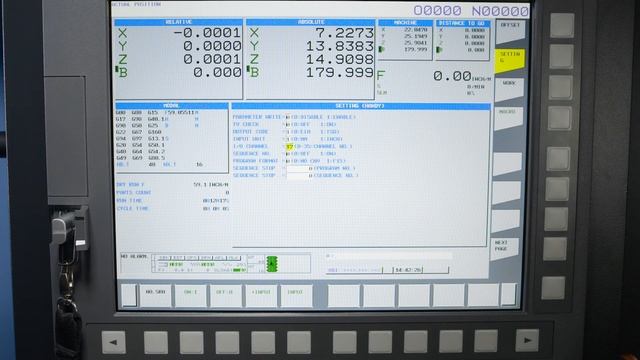The image size is (640, 360).
Task: Tap the +INPUT softkey
Action: (260, 295)
